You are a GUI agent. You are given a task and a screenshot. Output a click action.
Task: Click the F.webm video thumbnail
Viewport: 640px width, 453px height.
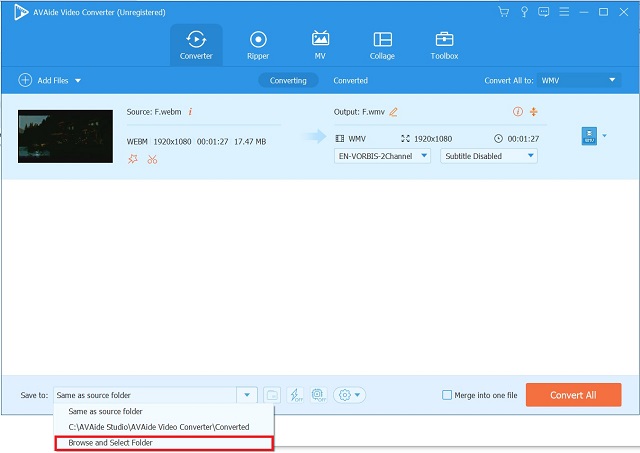(x=65, y=136)
